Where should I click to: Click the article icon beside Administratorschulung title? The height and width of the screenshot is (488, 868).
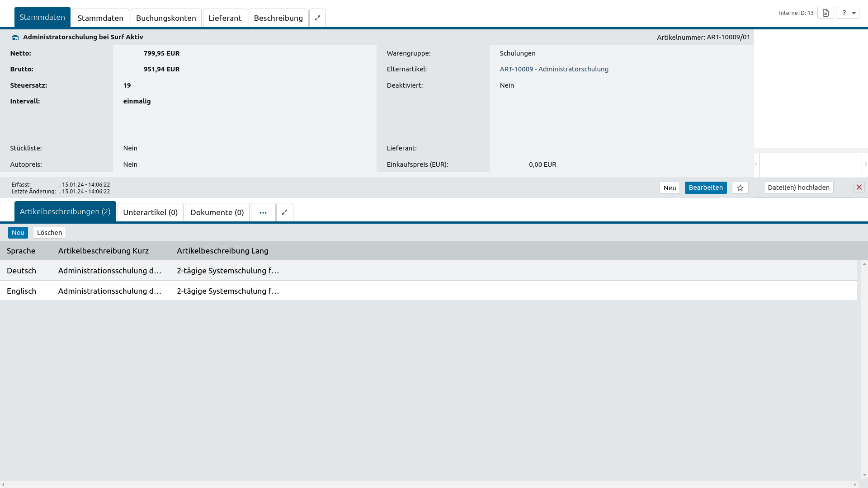pos(15,38)
